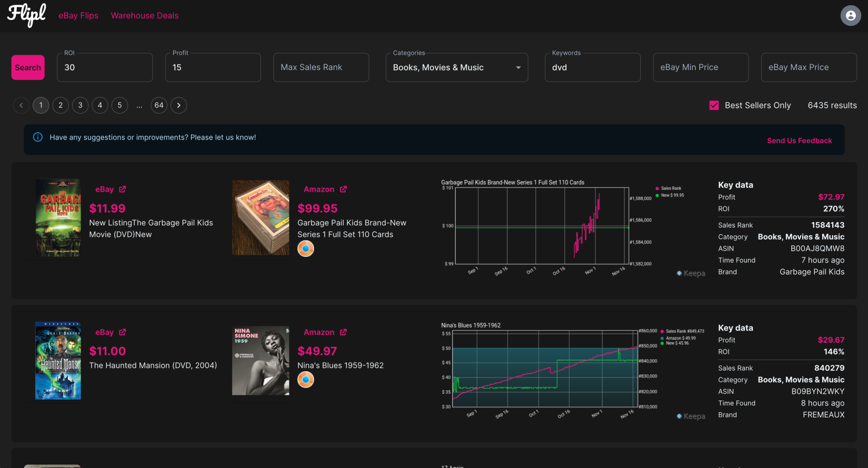Click the $99.95 Amazon price
Image resolution: width=868 pixels, height=468 pixels.
click(317, 208)
